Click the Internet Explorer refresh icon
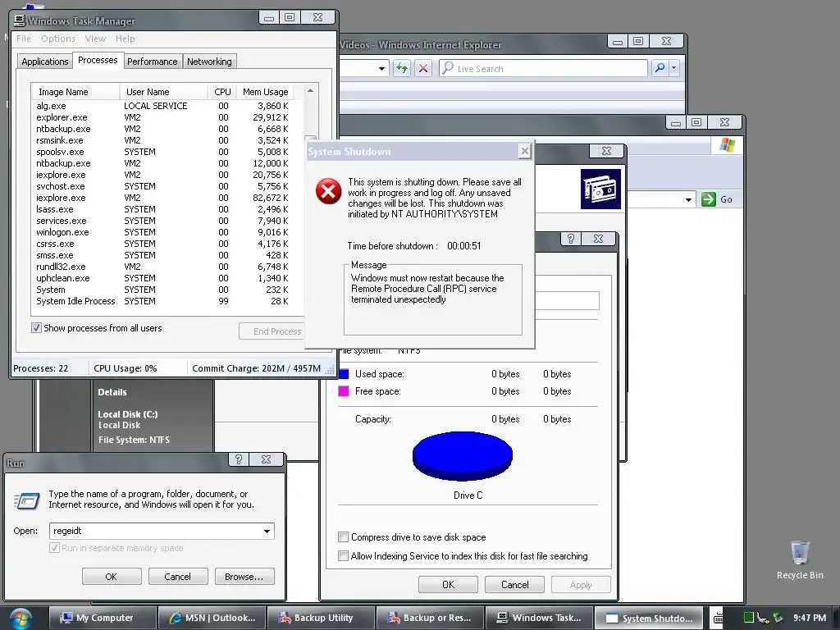Viewport: 840px width, 630px height. (401, 68)
